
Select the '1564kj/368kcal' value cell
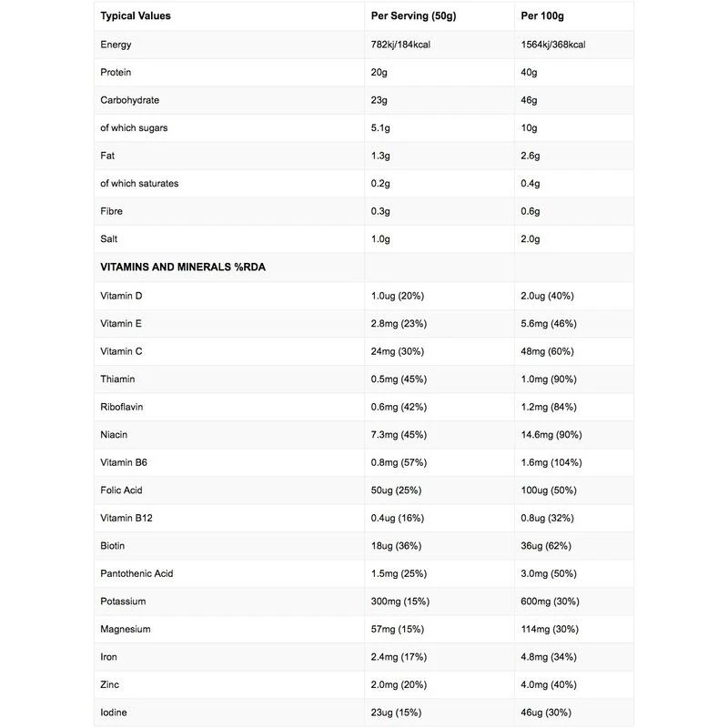pyautogui.click(x=554, y=45)
